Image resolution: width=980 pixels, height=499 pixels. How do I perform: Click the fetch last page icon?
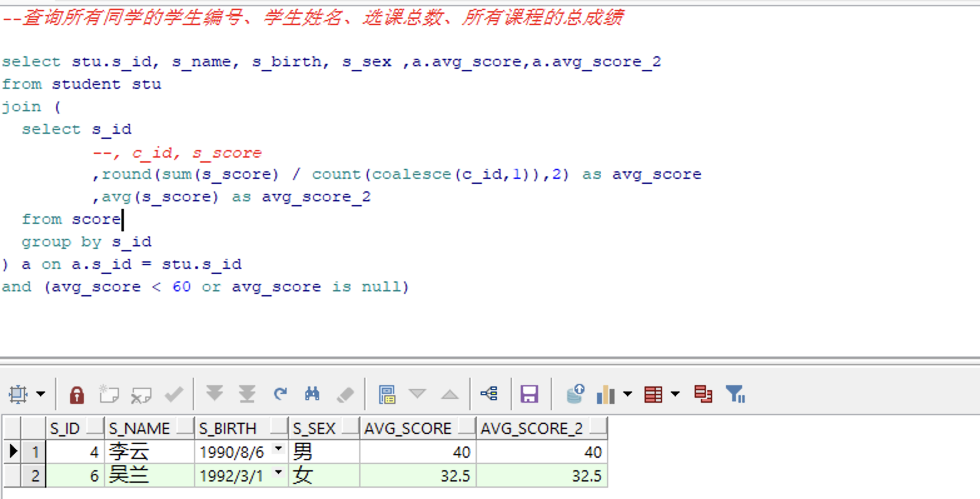[247, 394]
